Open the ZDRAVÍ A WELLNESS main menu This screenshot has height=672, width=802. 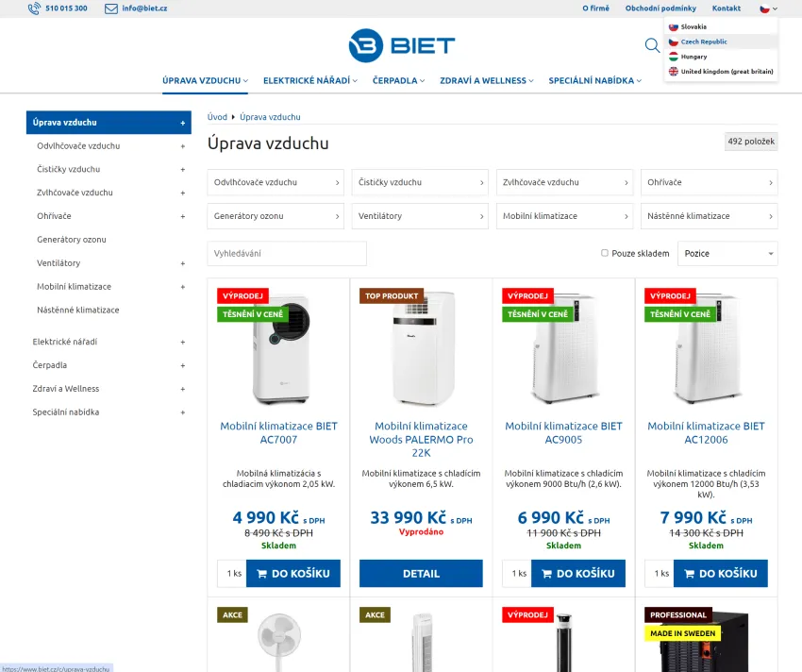[x=487, y=81]
